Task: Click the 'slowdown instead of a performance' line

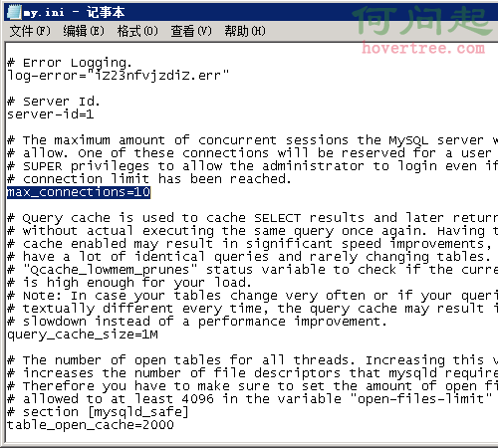Action: (x=197, y=322)
